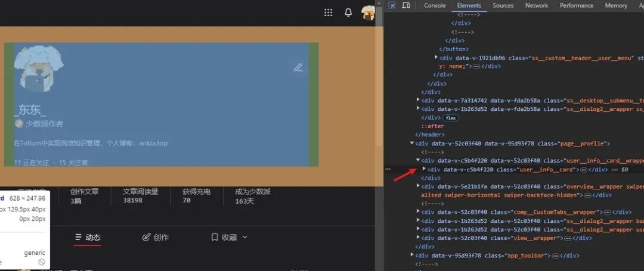
Task: Open the Network tab
Action: coord(537,5)
